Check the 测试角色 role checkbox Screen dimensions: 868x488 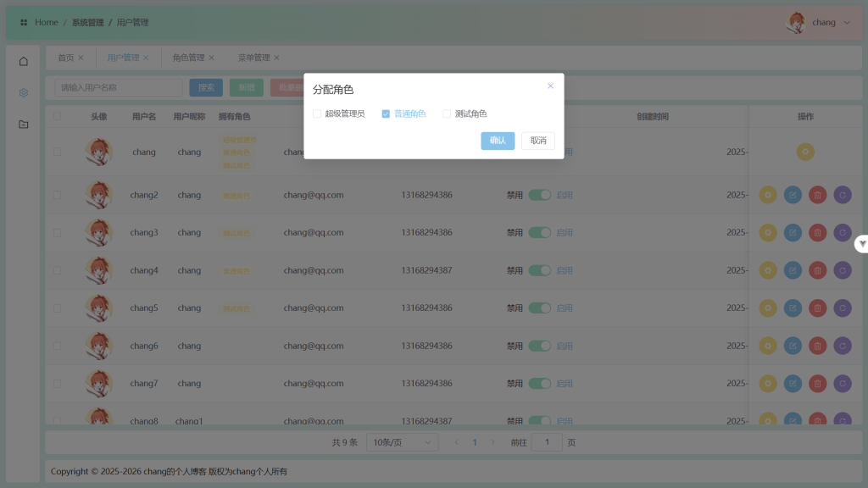click(447, 114)
